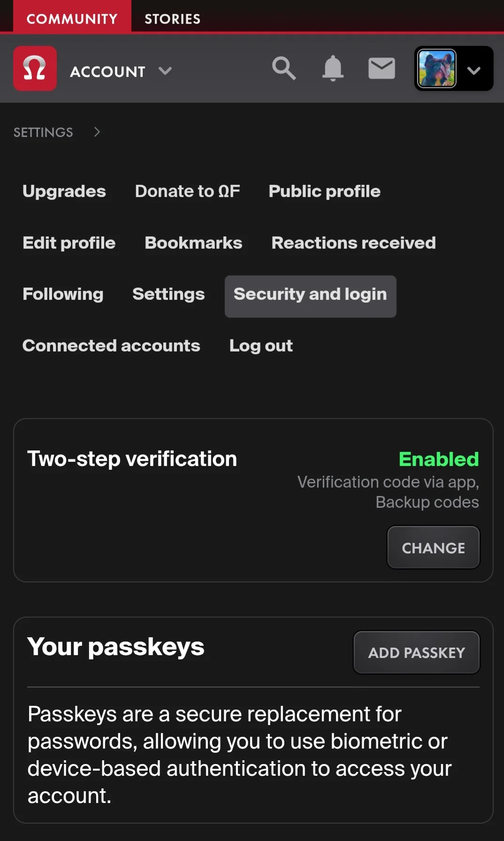The height and width of the screenshot is (841, 504).
Task: Open the envelope messages icon
Action: pos(382,69)
